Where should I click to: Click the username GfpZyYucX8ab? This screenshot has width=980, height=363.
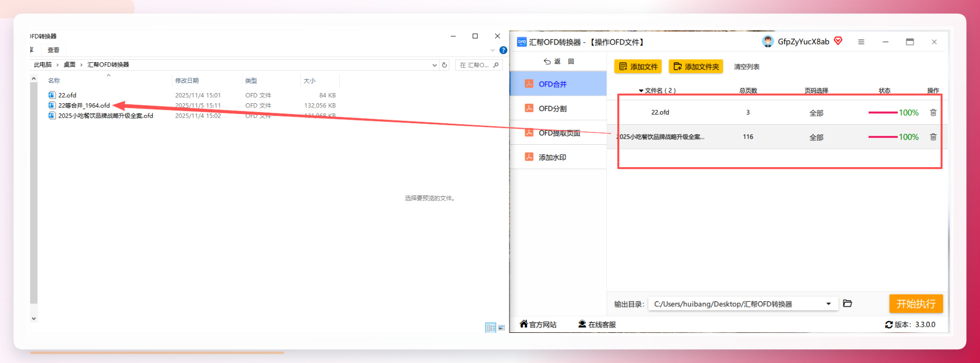tap(803, 42)
